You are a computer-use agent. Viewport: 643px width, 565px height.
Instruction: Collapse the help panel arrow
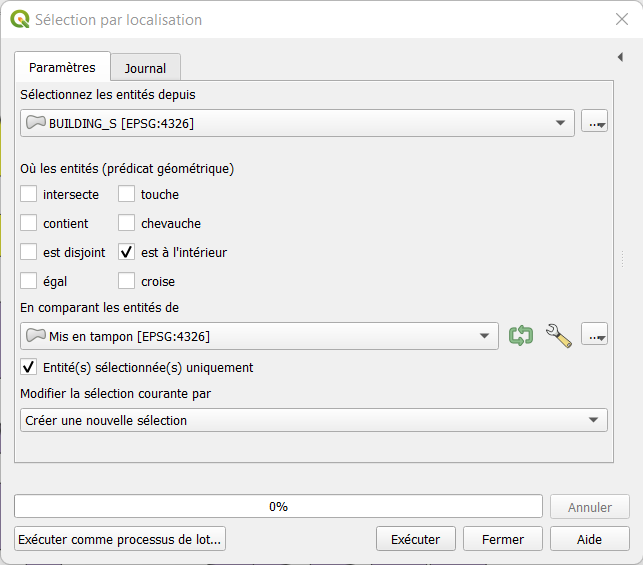[620, 58]
